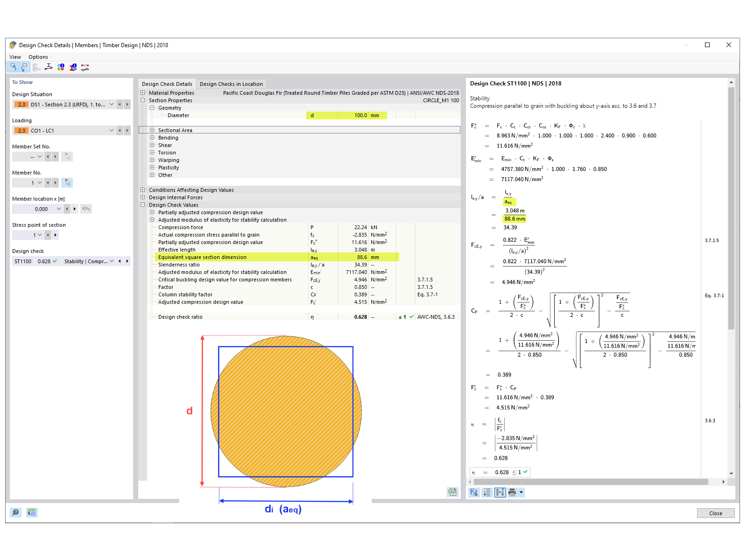Export the design check details to Excel

[452, 492]
